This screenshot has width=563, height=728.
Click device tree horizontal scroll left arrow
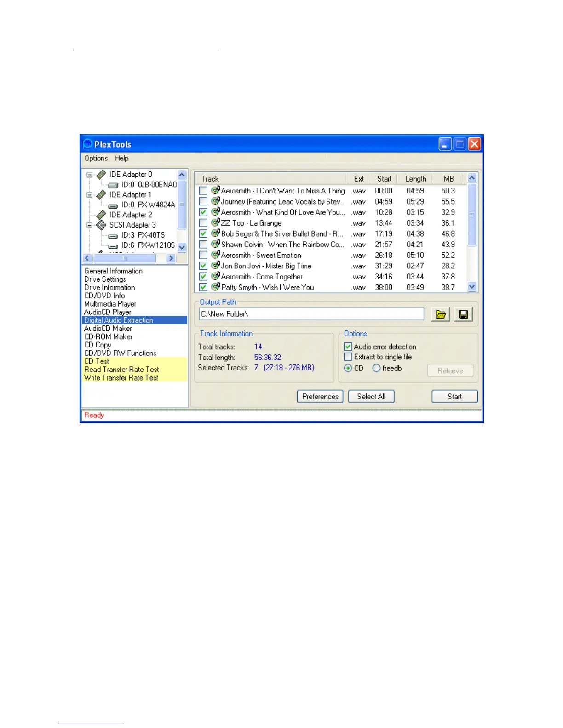coord(87,258)
